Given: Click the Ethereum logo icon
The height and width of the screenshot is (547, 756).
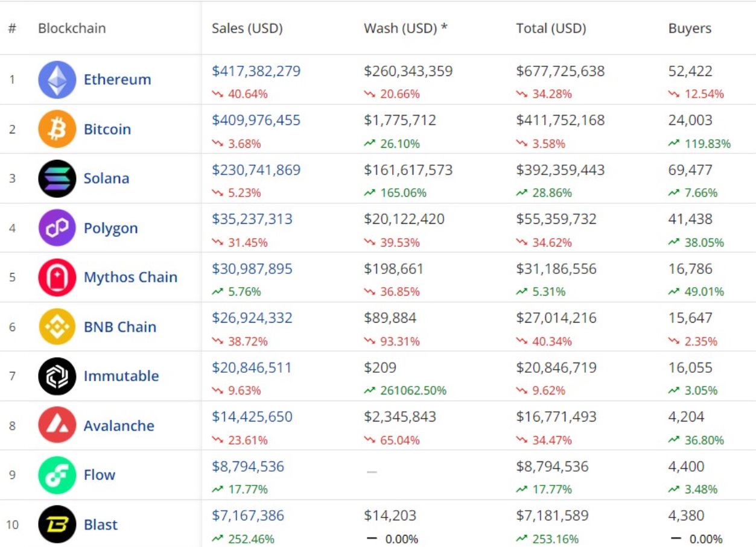Looking at the screenshot, I should coord(57,80).
